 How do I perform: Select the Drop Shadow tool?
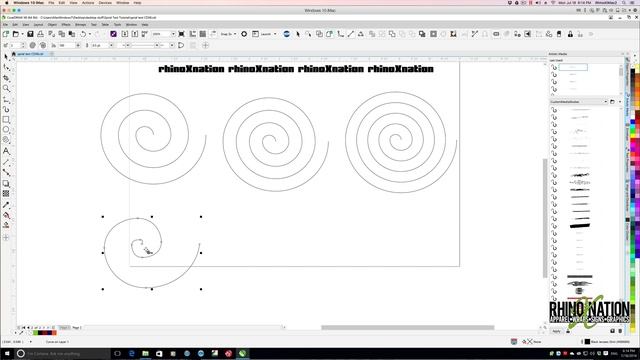click(x=6, y=184)
